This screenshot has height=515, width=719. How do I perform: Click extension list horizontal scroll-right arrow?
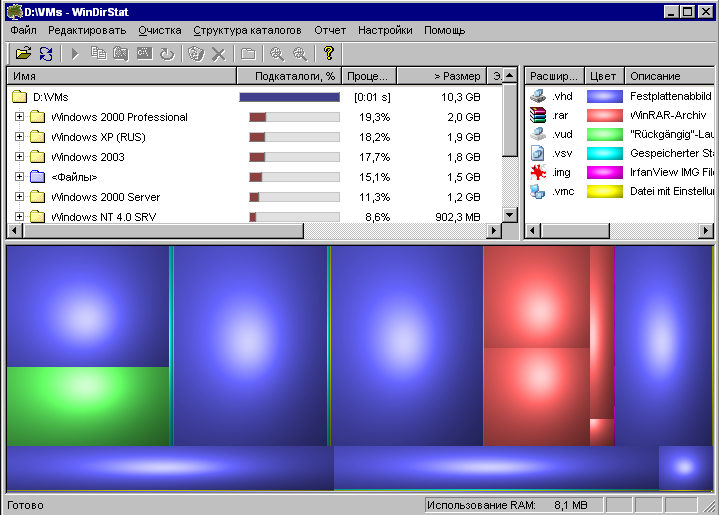click(706, 230)
